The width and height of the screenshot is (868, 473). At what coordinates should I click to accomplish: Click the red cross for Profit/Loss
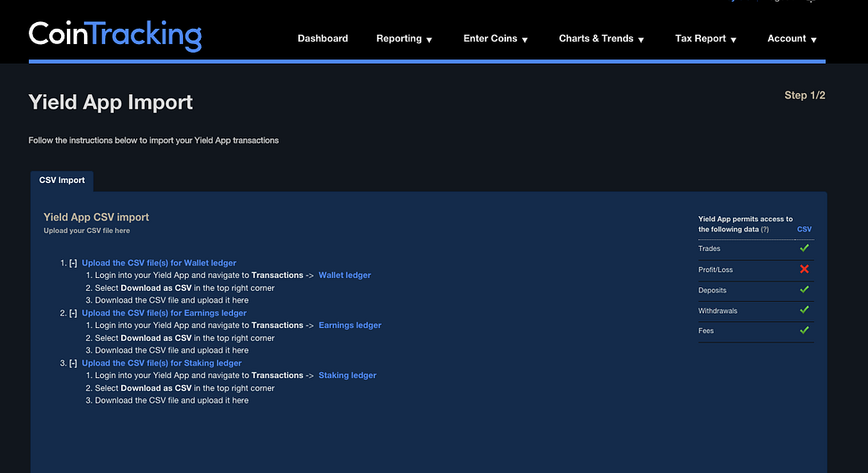tap(804, 270)
